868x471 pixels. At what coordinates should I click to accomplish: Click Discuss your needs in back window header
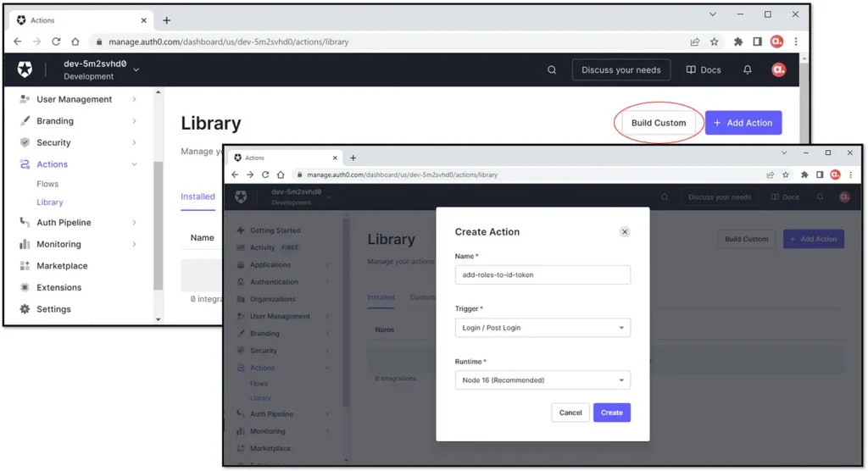coord(621,69)
